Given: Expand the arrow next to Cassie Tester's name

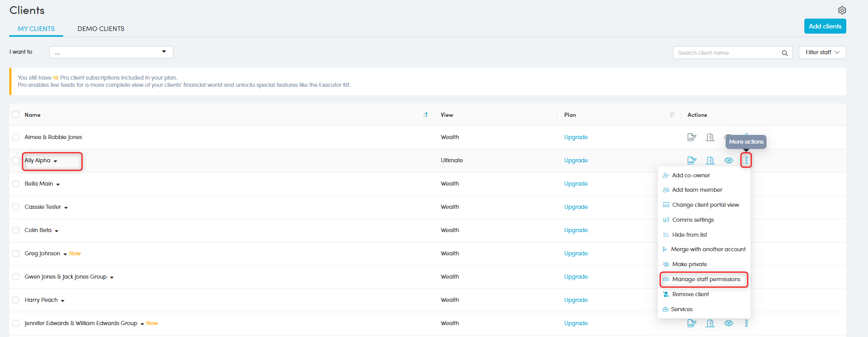Looking at the screenshot, I should coord(66,208).
